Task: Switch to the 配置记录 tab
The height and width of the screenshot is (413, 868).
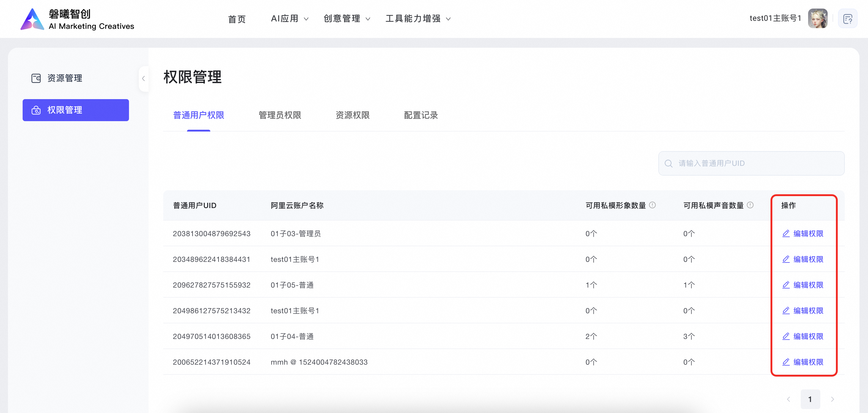Action: tap(421, 115)
